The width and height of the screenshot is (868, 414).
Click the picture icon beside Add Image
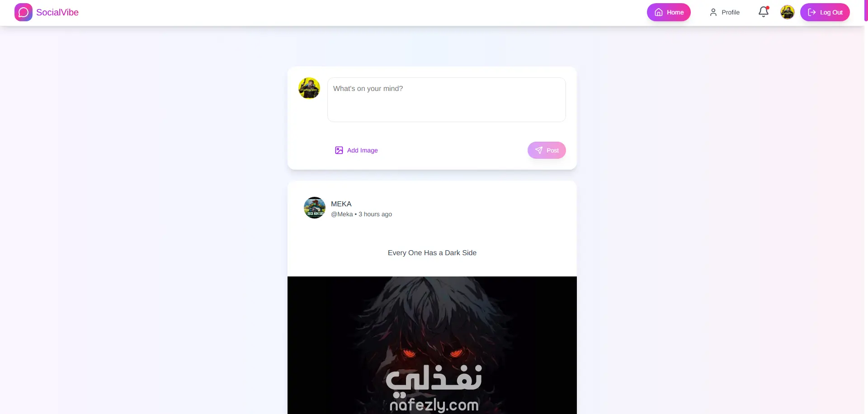339,150
